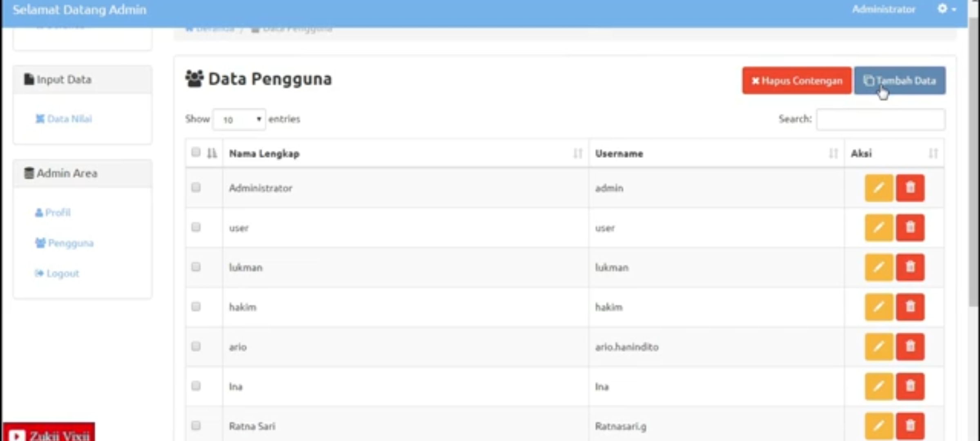Click the Tambah Data button
The width and height of the screenshot is (980, 441).
click(900, 80)
